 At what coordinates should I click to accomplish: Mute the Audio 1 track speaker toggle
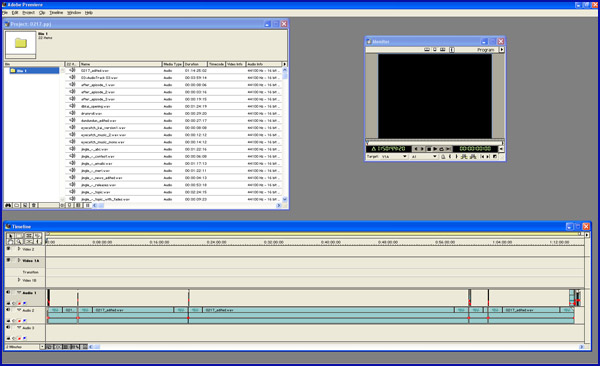[x=8, y=292]
